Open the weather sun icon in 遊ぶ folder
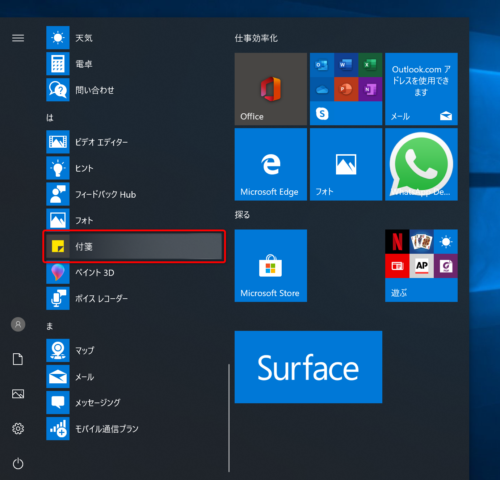This screenshot has width=500, height=480. tap(446, 241)
